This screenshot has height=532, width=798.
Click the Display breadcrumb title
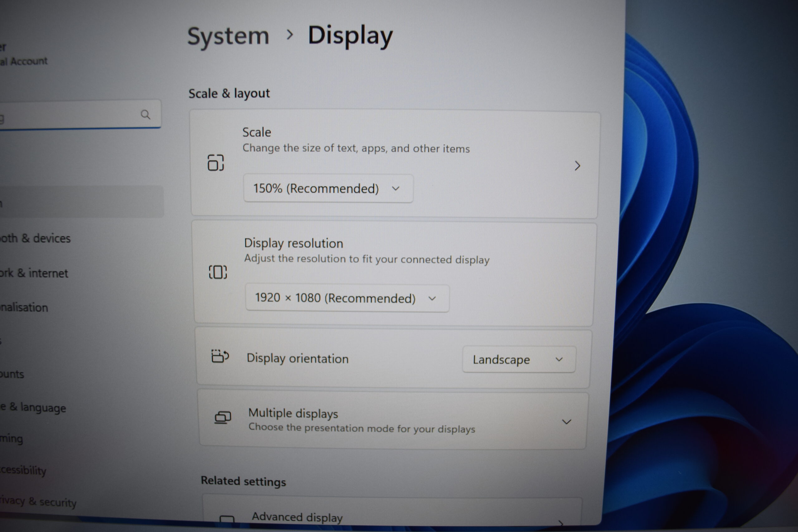click(350, 36)
